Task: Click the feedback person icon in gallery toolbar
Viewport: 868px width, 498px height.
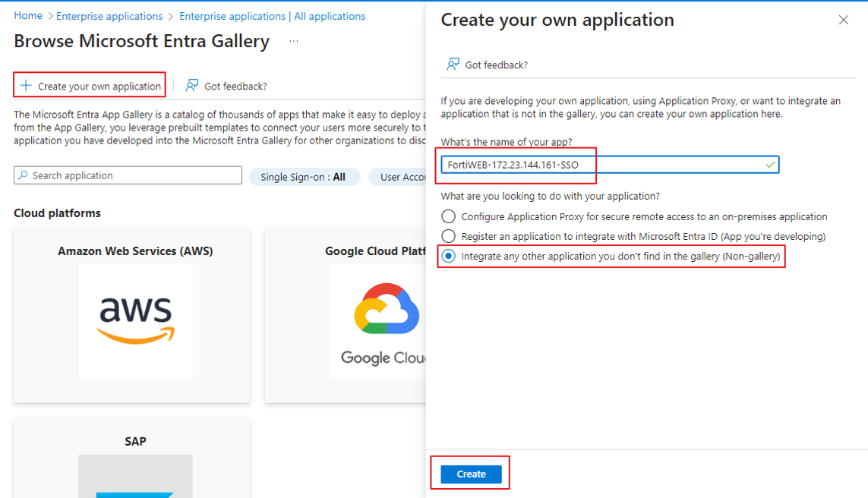Action: [x=191, y=85]
